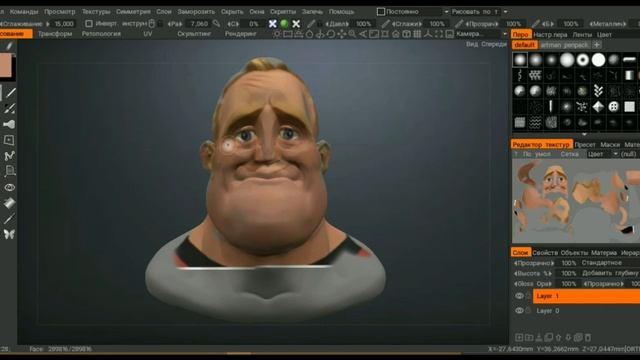
Task: Select the default brush pack tab
Action: click(524, 45)
